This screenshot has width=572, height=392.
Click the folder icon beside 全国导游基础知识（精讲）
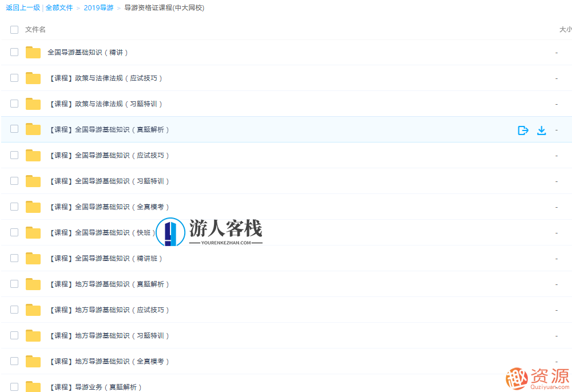33,52
